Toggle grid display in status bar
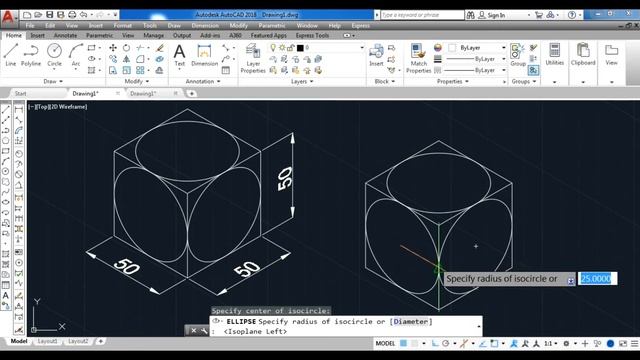This screenshot has width=640, height=360. click(403, 344)
